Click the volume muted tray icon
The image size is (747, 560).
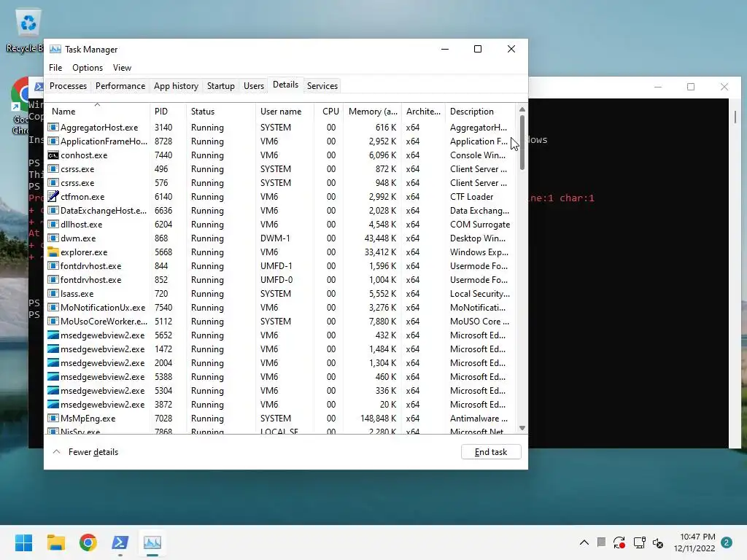658,542
